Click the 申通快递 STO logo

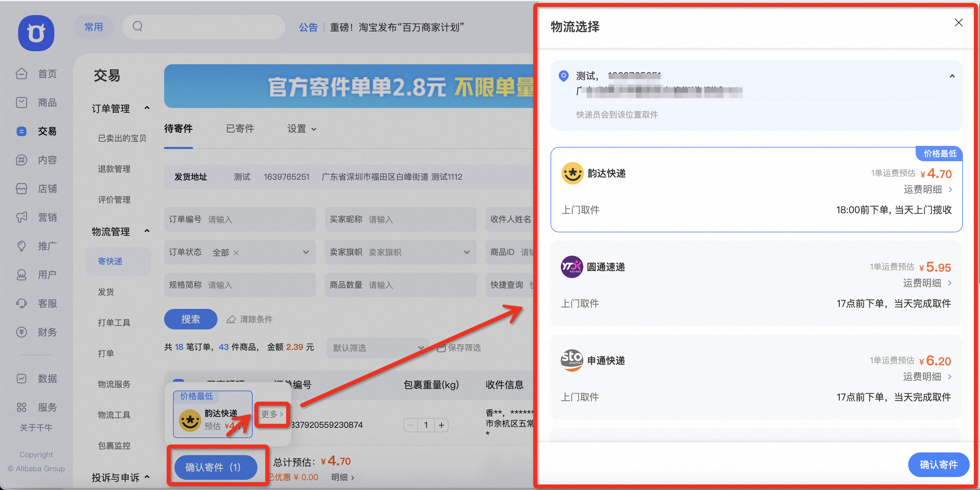click(572, 360)
